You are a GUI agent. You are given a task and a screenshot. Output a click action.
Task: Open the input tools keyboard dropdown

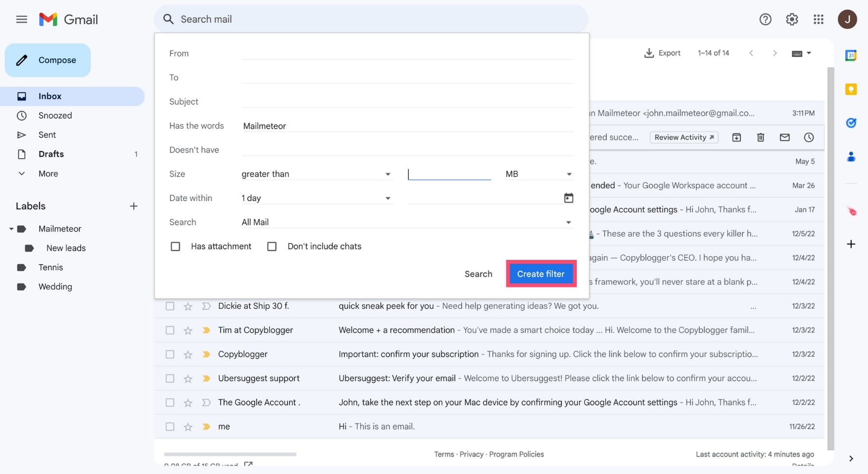click(x=801, y=53)
